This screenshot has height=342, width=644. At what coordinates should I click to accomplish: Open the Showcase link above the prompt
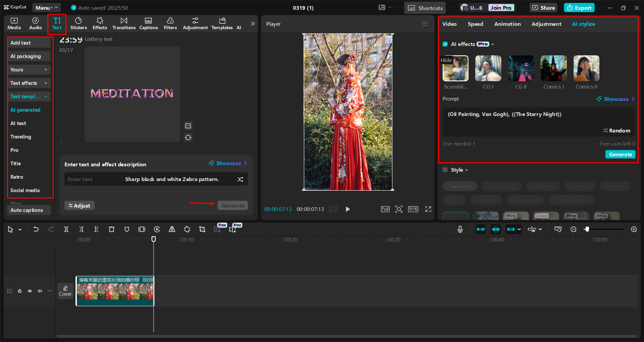(x=616, y=99)
